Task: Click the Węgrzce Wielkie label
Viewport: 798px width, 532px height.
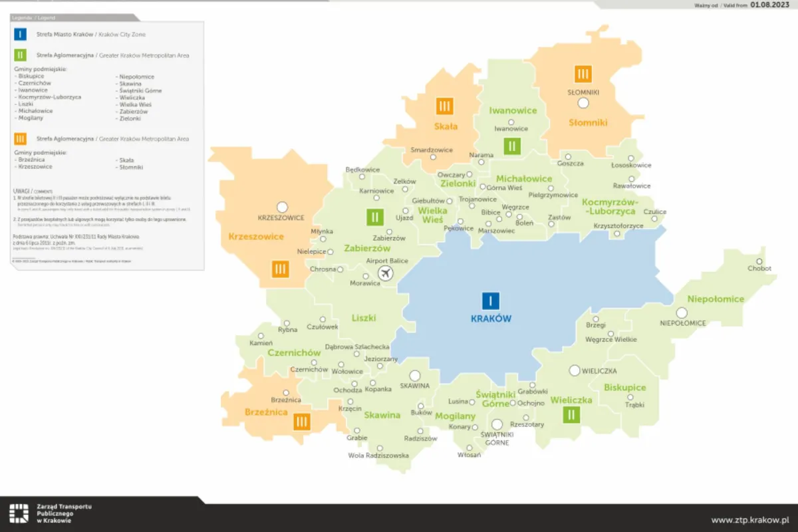Action: [610, 339]
